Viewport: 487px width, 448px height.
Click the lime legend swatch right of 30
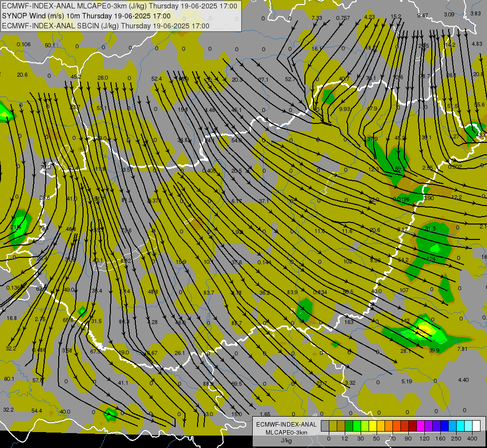pyautogui.click(x=365, y=426)
